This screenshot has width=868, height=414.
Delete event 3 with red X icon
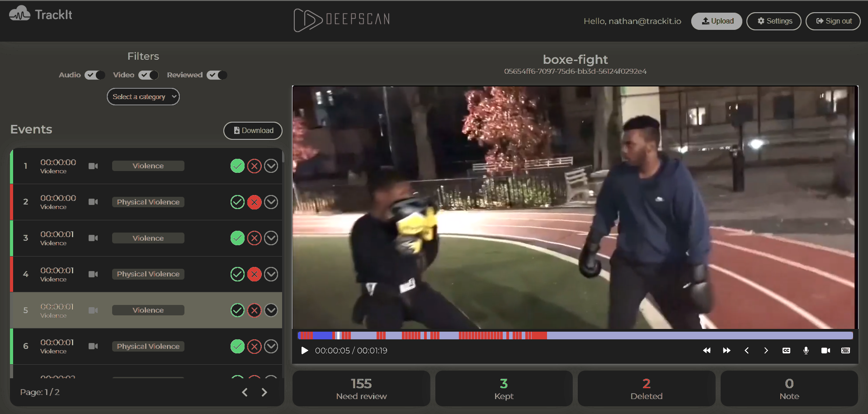pos(255,238)
